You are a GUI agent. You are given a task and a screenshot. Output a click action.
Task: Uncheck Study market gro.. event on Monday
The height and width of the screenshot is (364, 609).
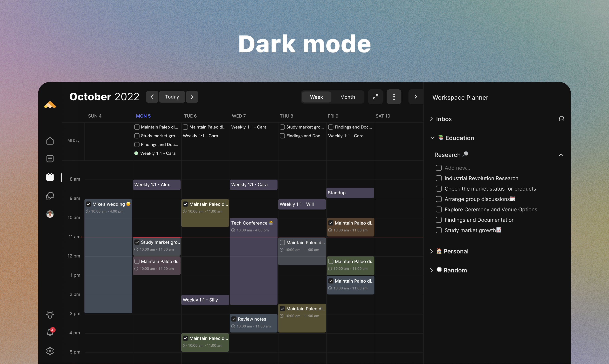[x=137, y=242]
